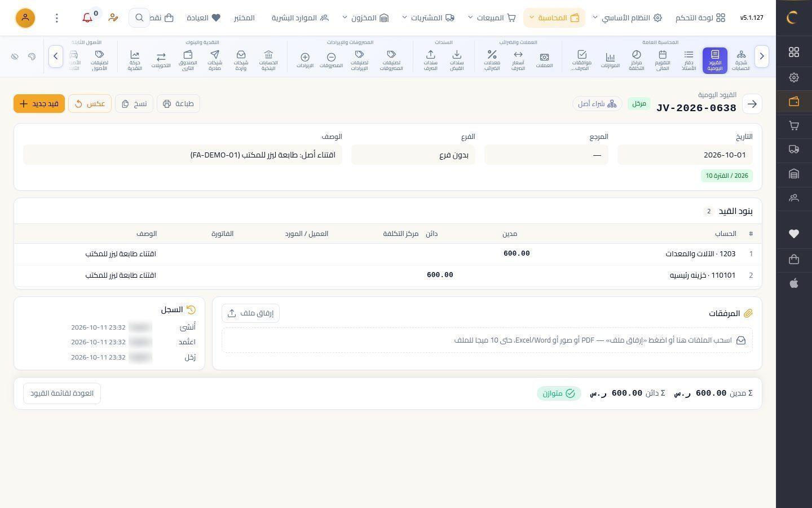Screen dimensions: 812x508
Task: Click the attachments file drop zone
Action: (487, 340)
